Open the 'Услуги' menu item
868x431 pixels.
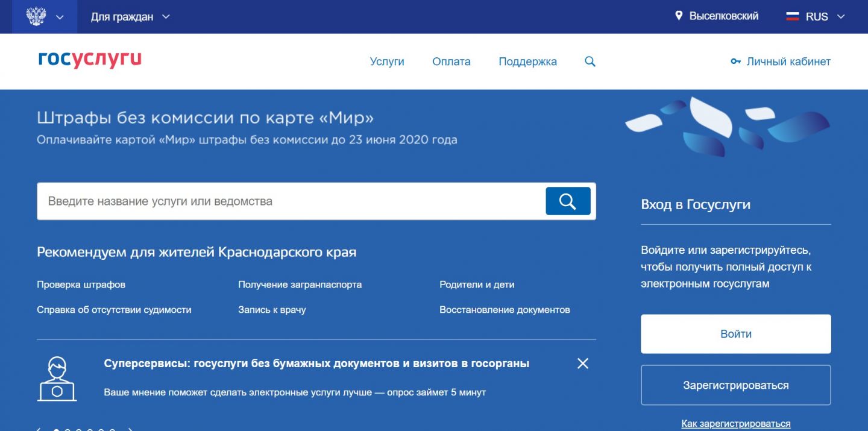[387, 61]
